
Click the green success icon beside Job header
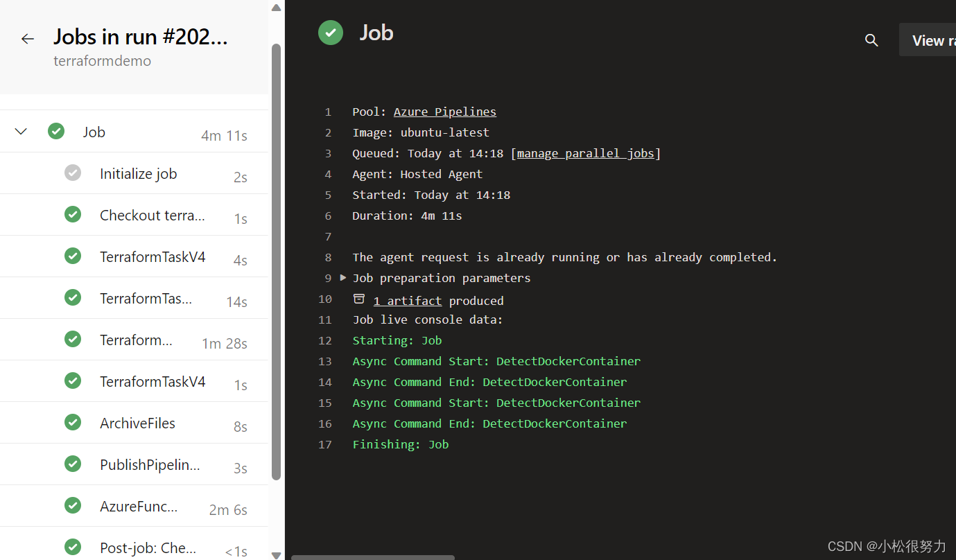331,33
